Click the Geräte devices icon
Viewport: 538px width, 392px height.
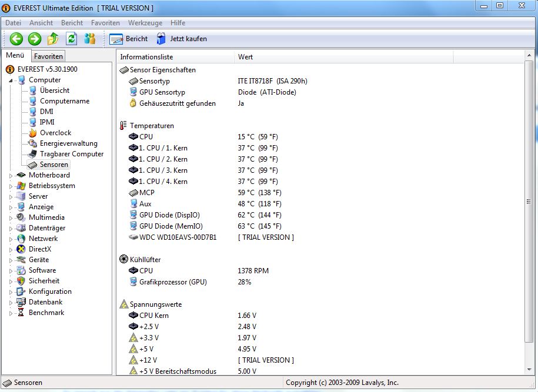(21, 260)
